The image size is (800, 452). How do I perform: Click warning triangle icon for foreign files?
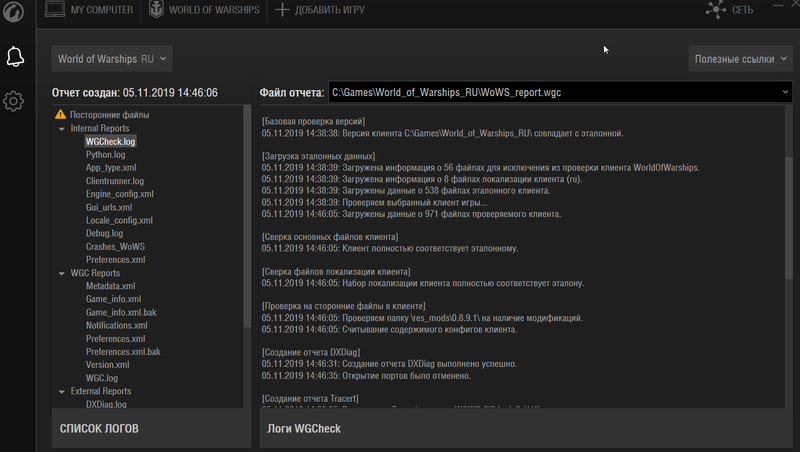[x=61, y=114]
